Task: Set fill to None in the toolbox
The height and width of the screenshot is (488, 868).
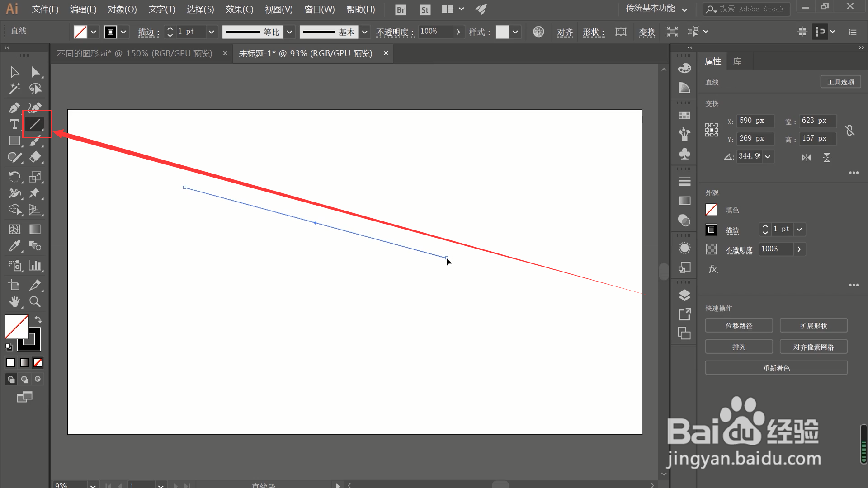Action: coord(38,363)
